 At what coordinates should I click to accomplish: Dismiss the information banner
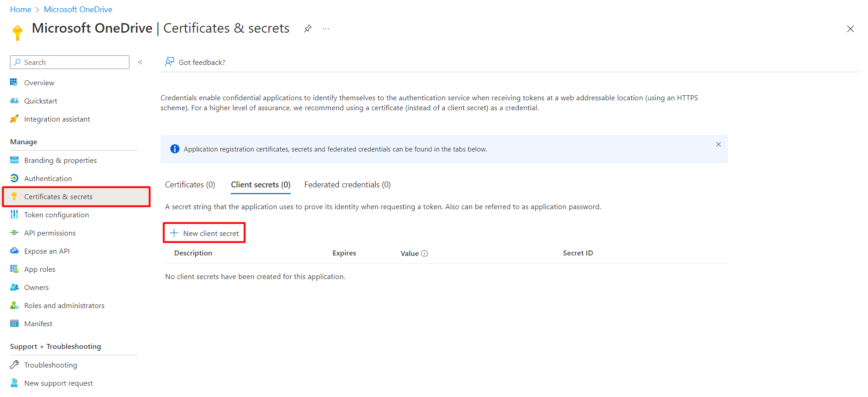pyautogui.click(x=719, y=144)
